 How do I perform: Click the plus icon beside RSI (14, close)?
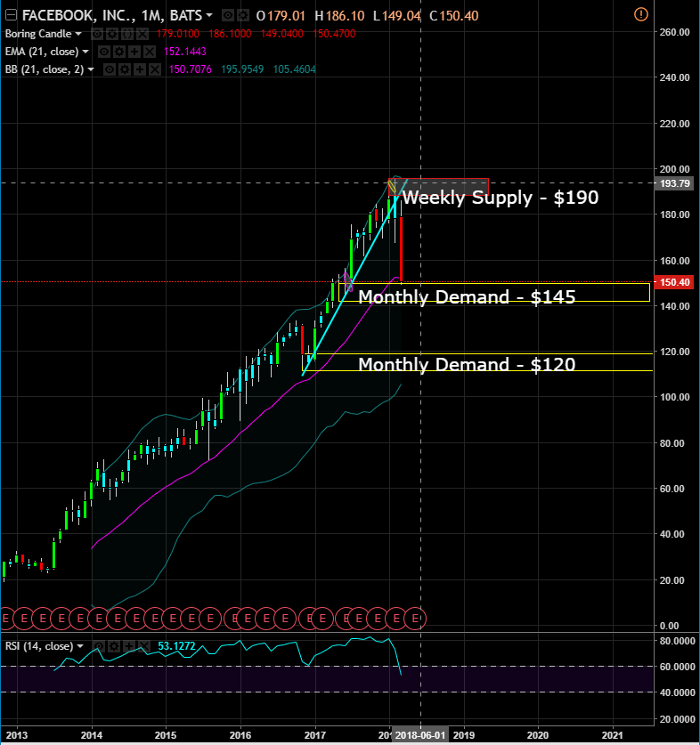pyautogui.click(x=128, y=646)
